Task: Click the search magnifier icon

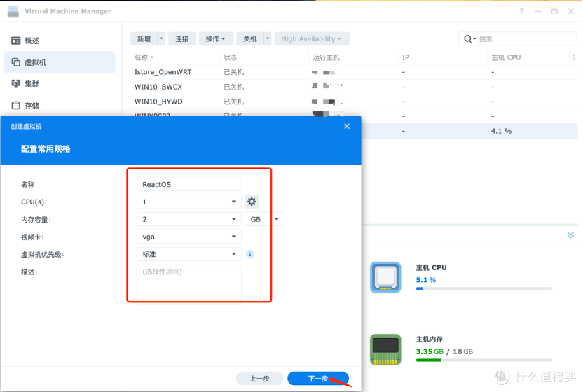Action: pyautogui.click(x=467, y=39)
